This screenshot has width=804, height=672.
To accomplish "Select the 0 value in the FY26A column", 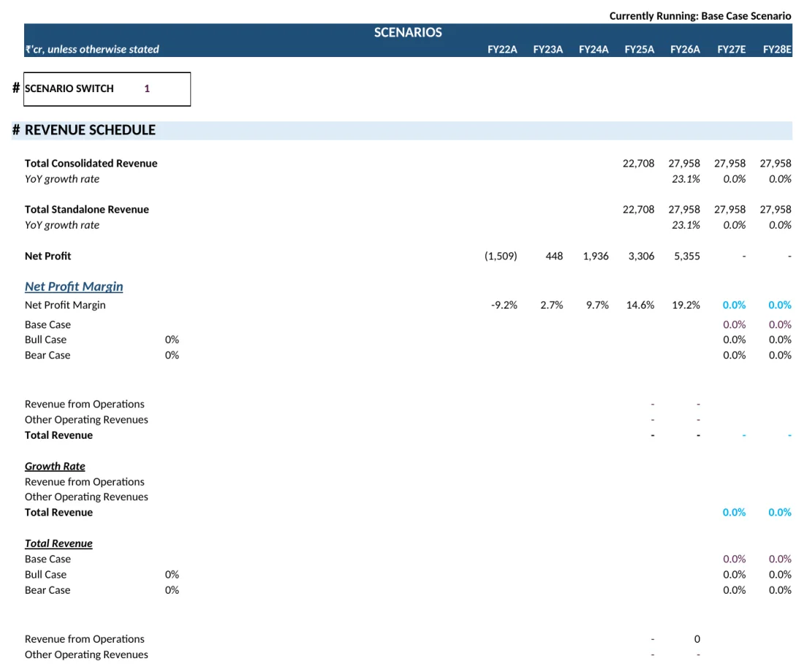I will pos(697,639).
